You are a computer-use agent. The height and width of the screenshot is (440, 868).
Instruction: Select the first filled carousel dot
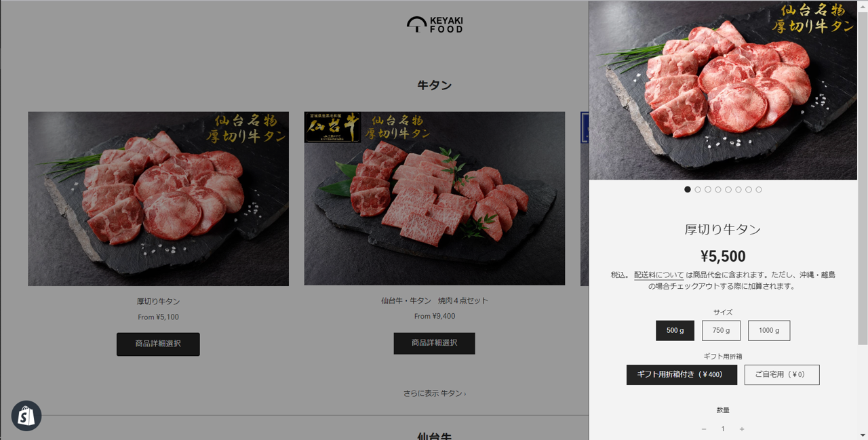point(688,190)
